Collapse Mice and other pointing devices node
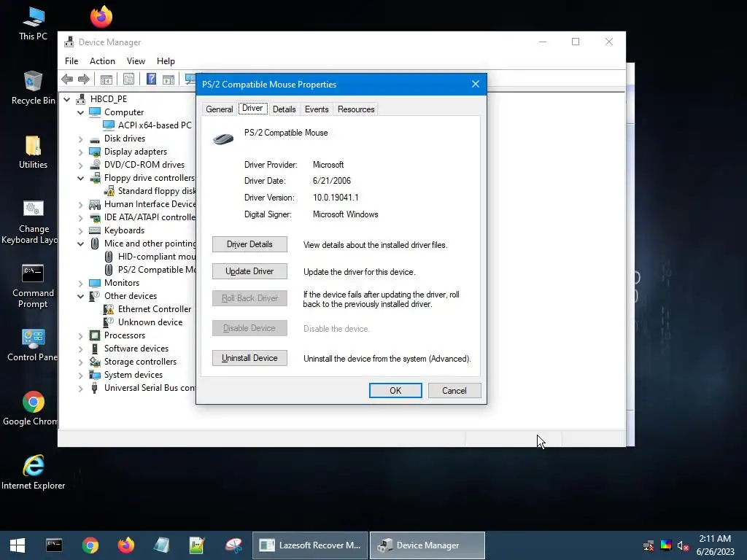This screenshot has width=747, height=560. pos(80,244)
